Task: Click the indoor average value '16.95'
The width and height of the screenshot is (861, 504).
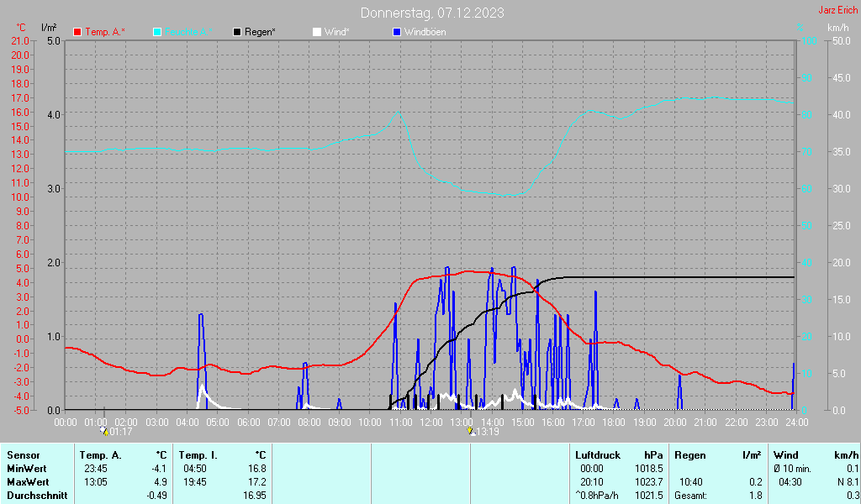Action: [x=254, y=496]
